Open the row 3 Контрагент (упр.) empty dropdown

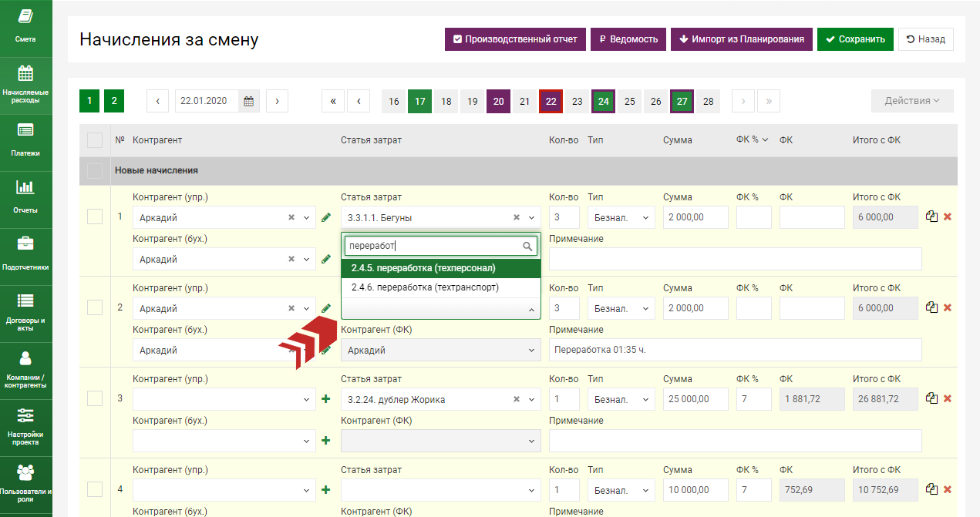click(224, 400)
